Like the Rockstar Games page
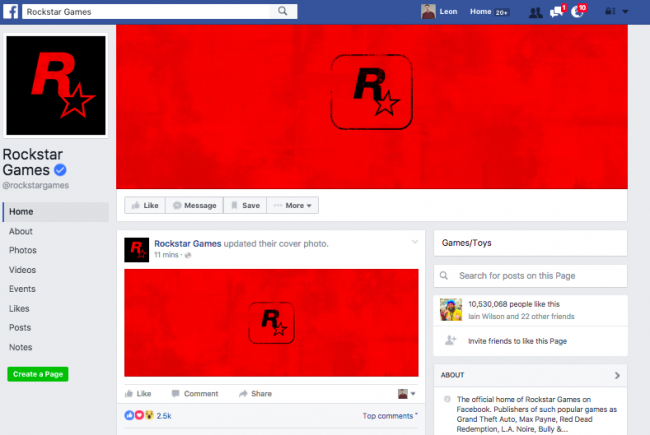The width and height of the screenshot is (650, 435). [145, 205]
